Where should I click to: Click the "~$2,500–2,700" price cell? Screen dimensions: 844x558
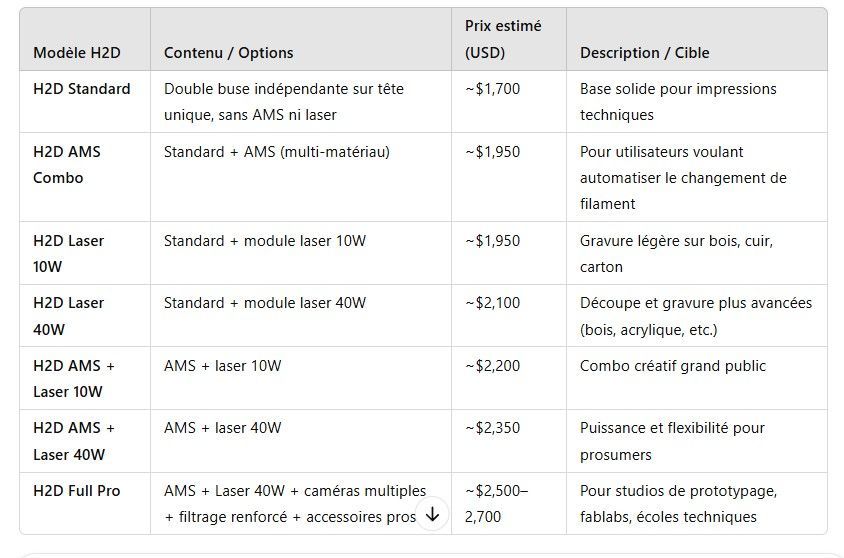pos(497,503)
